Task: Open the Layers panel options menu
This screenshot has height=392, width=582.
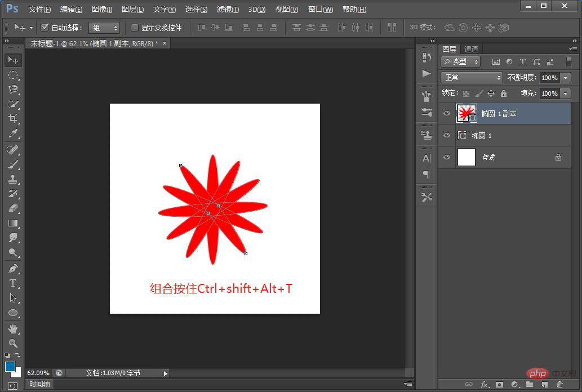Action: pos(573,49)
